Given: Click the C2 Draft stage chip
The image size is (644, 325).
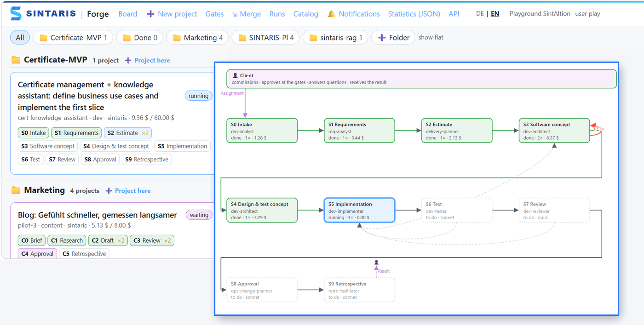Looking at the screenshot, I should 108,240.
